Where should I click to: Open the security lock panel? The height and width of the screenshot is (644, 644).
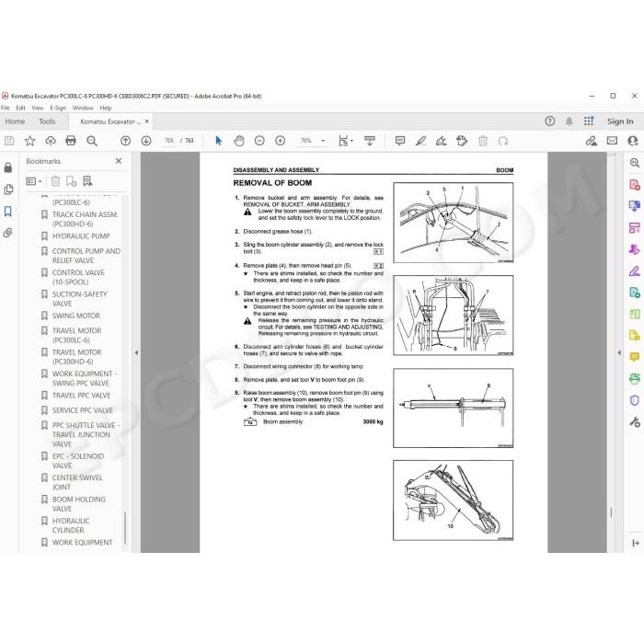point(8,167)
